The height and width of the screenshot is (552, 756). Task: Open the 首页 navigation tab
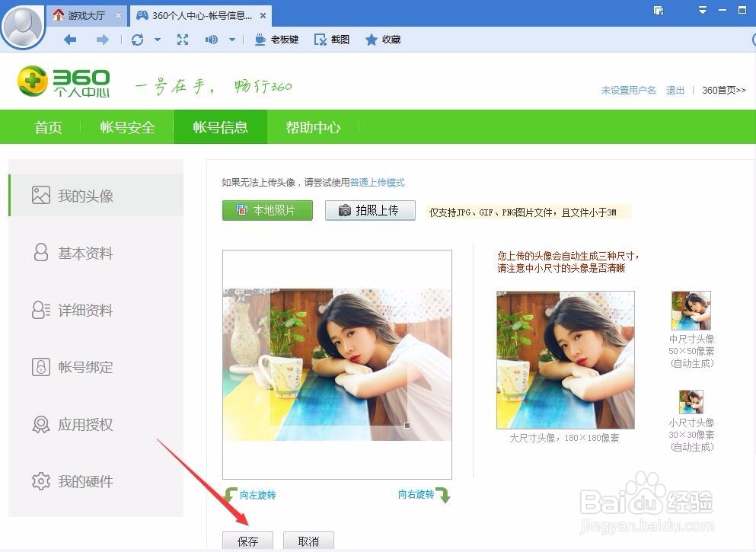[x=48, y=127]
